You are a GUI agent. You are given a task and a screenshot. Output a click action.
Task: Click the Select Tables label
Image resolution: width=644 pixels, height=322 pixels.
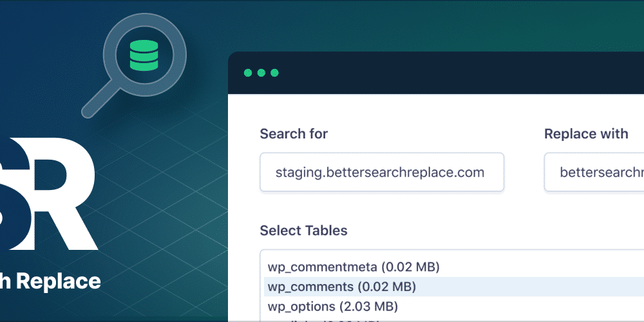303,231
